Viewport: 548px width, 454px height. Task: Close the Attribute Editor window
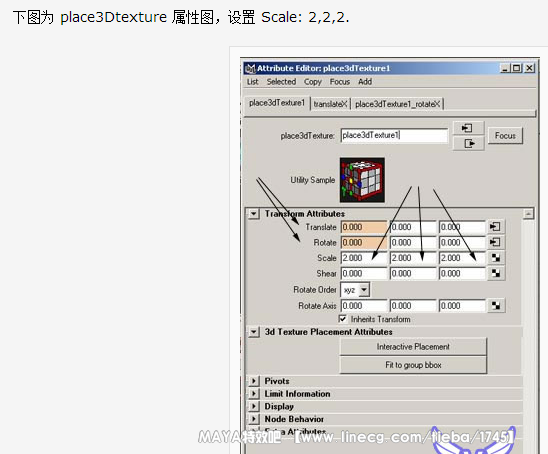pyautogui.click(x=529, y=68)
